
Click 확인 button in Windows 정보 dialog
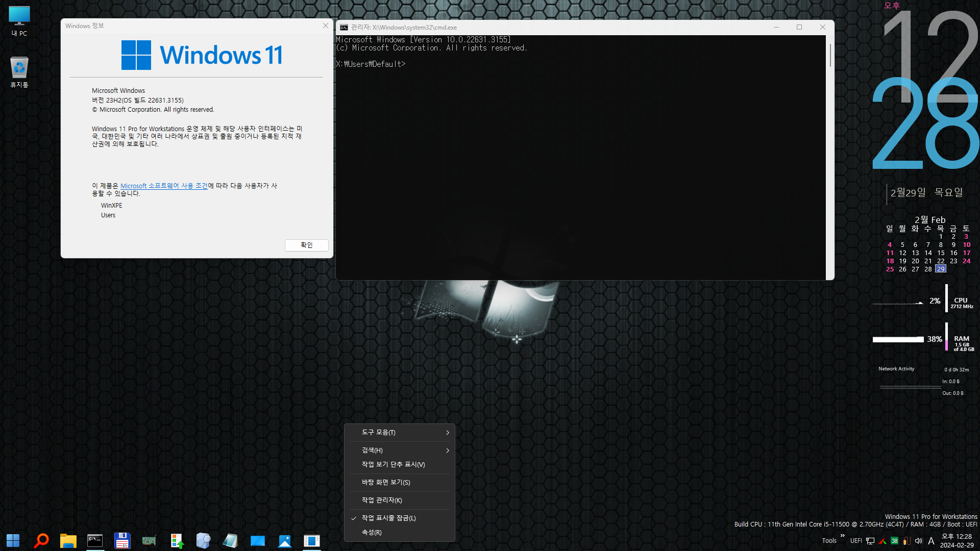307,245
